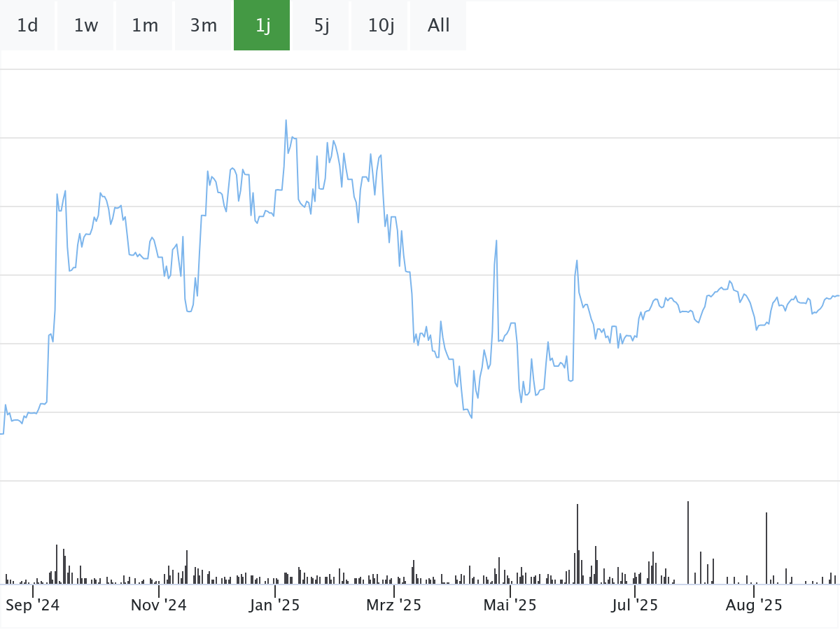Click the Mai '25 axis label
840x630 pixels.
point(510,605)
